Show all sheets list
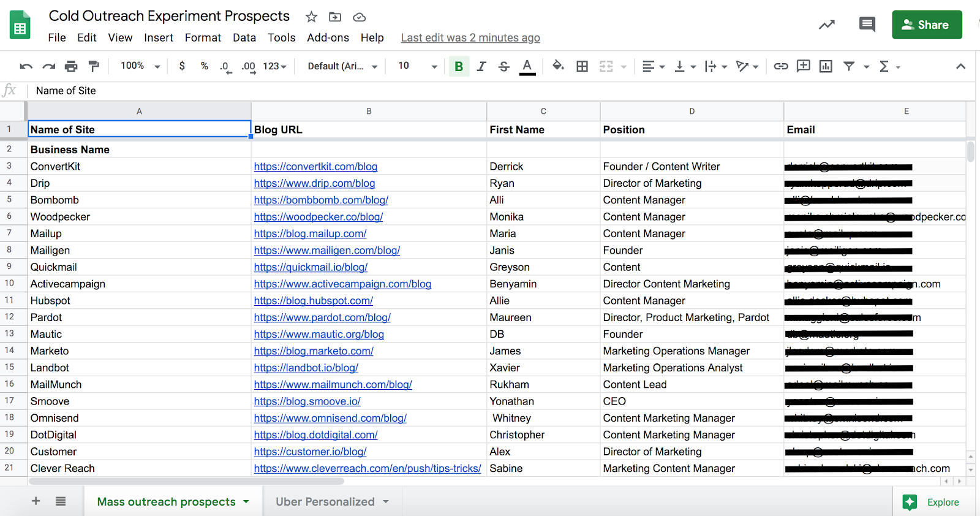 tap(61, 501)
